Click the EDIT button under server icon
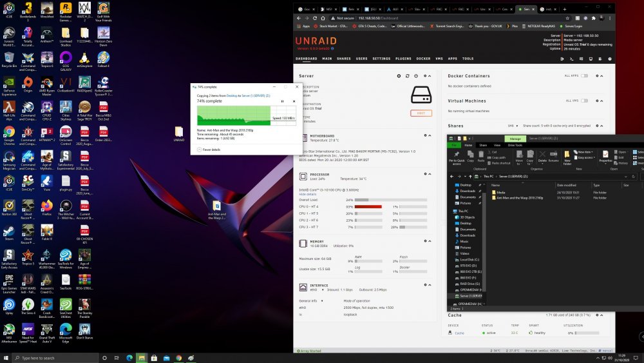 [421, 113]
